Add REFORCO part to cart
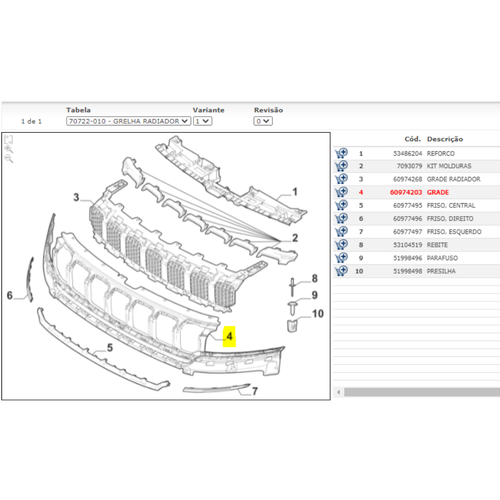 point(341,153)
